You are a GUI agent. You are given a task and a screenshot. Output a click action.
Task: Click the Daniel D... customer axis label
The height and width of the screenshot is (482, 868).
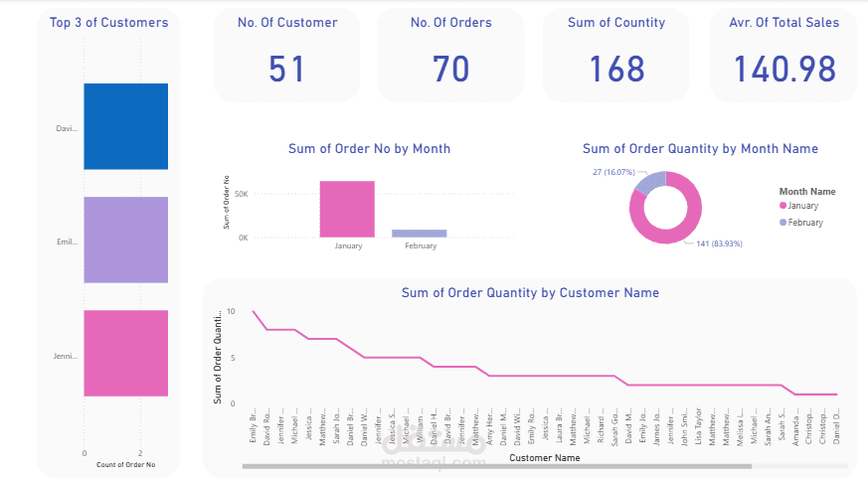837,426
